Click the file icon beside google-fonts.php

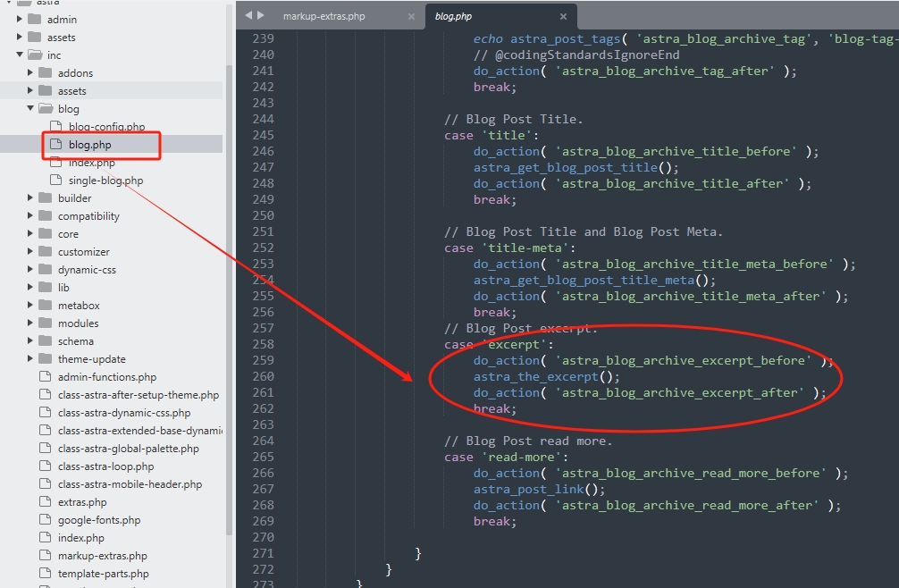pos(46,519)
